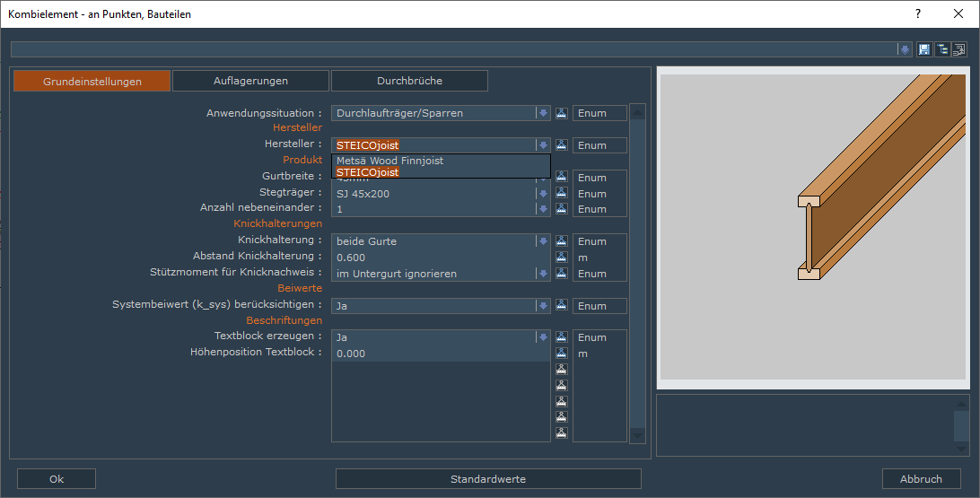The height and width of the screenshot is (498, 980).
Task: Click the Enum unit box for Systembeiwert
Action: click(x=599, y=306)
